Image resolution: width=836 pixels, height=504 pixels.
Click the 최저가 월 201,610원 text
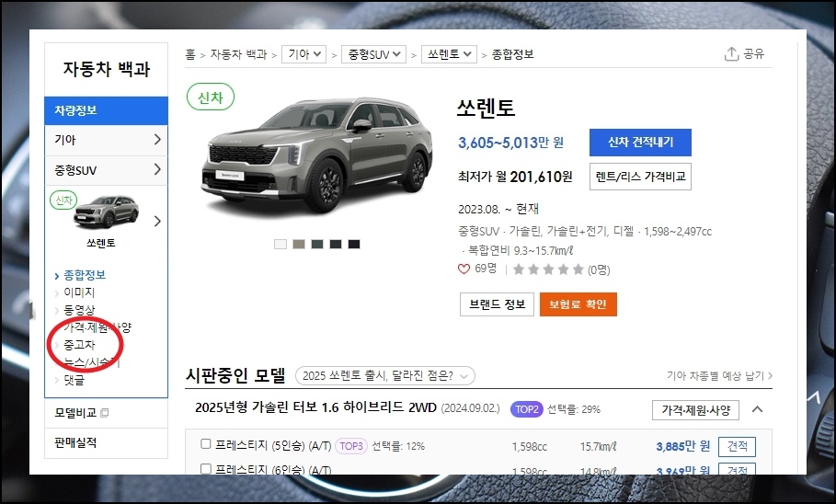pos(515,177)
